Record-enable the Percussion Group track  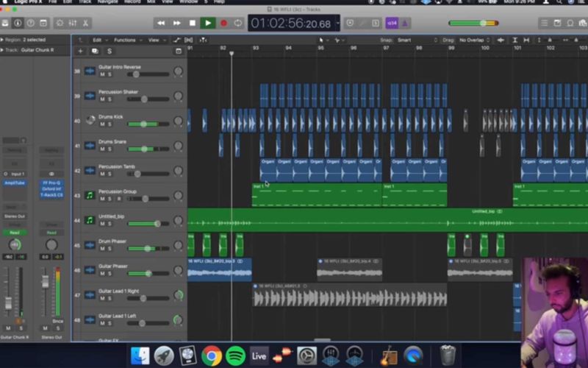click(118, 199)
